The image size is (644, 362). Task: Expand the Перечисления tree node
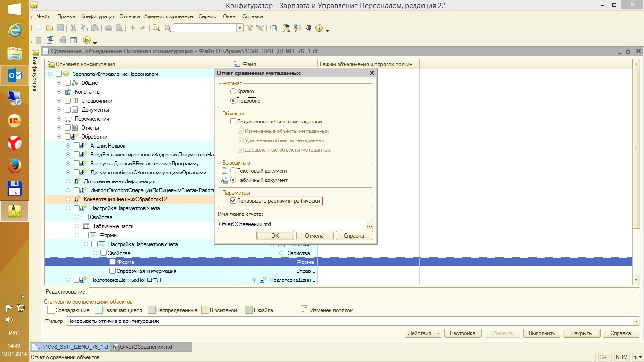[x=59, y=119]
